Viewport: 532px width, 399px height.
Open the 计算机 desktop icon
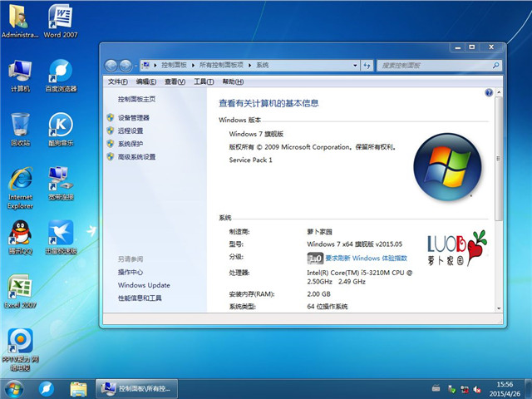20,76
